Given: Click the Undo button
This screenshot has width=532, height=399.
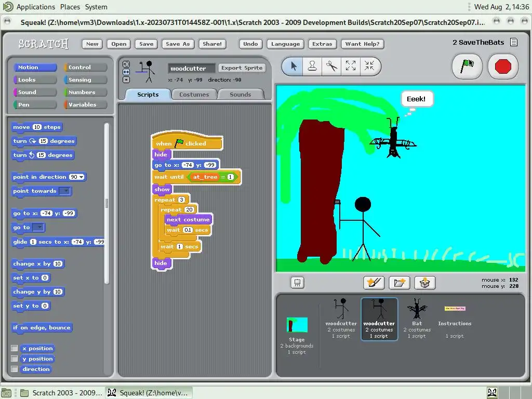Looking at the screenshot, I should (x=250, y=44).
